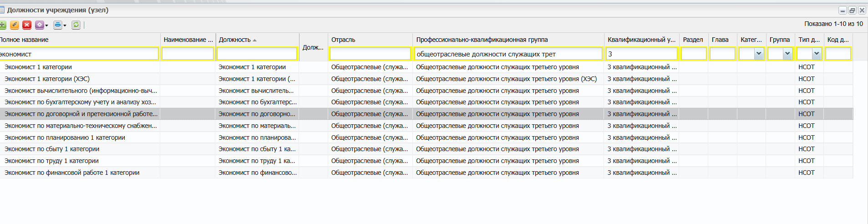Click Должность cell 'Экономист по бухгалтерс...'
The image size is (868, 224).
pos(258,102)
